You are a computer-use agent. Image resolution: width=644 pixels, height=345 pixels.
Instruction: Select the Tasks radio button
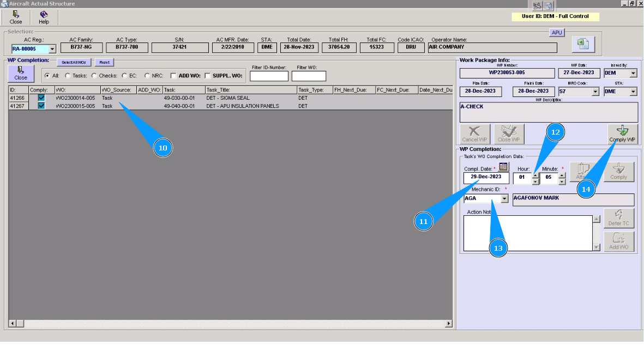click(68, 76)
